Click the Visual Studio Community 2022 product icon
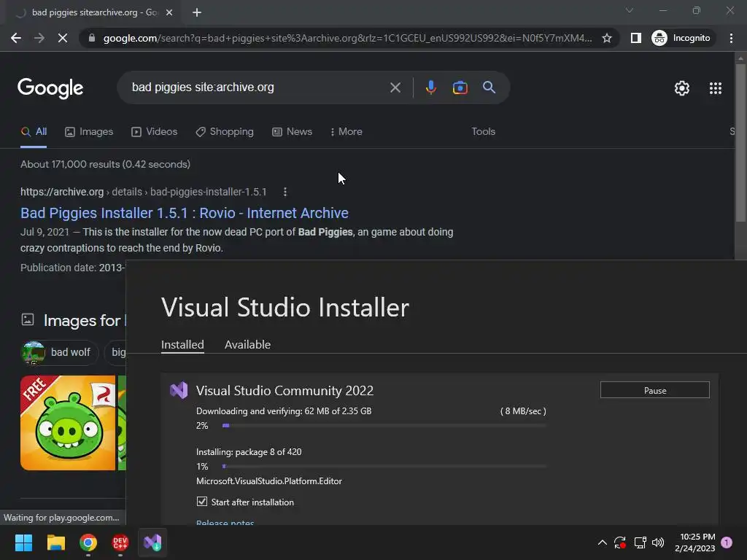The image size is (747, 560). [x=179, y=391]
